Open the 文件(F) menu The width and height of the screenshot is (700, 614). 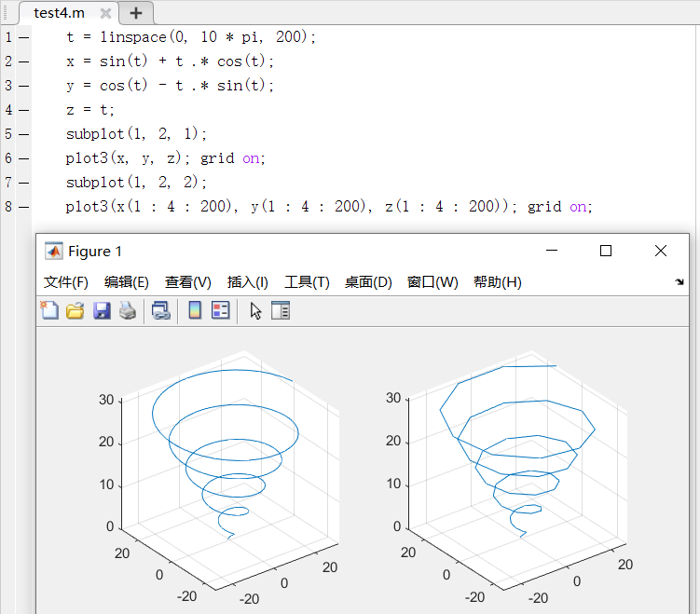click(65, 282)
